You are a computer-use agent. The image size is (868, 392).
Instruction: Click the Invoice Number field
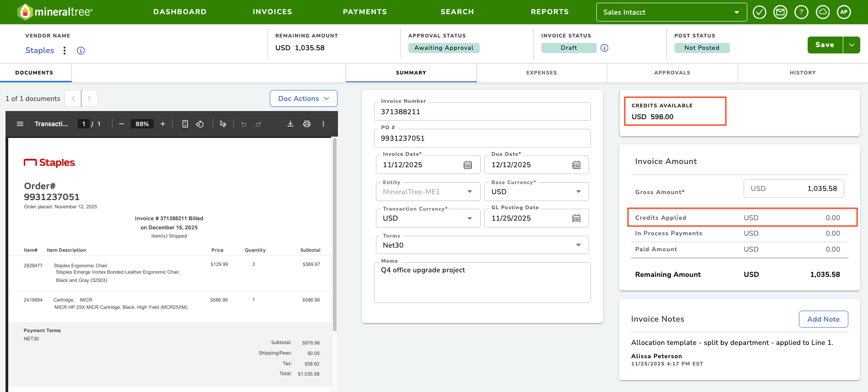[x=482, y=111]
